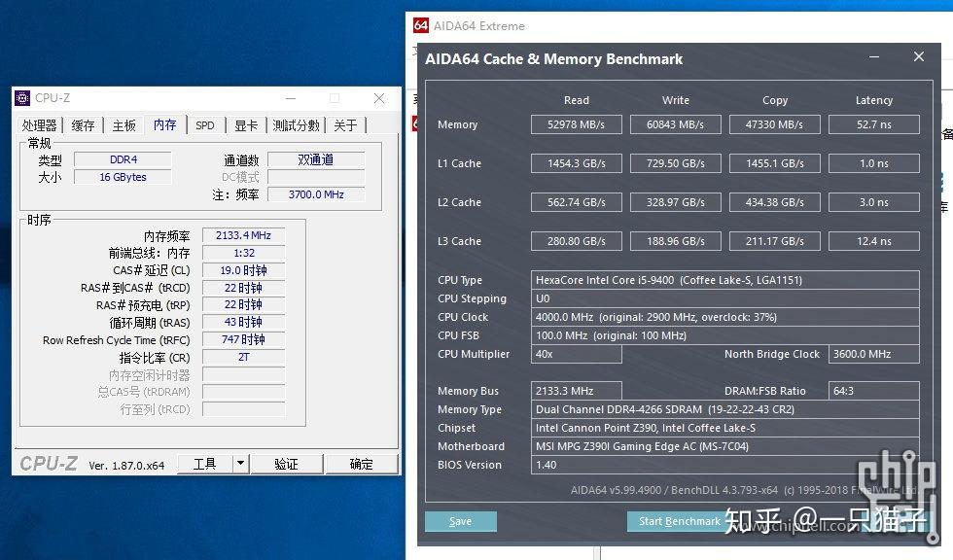Click the BIOS Version value 1.40

pyautogui.click(x=725, y=465)
